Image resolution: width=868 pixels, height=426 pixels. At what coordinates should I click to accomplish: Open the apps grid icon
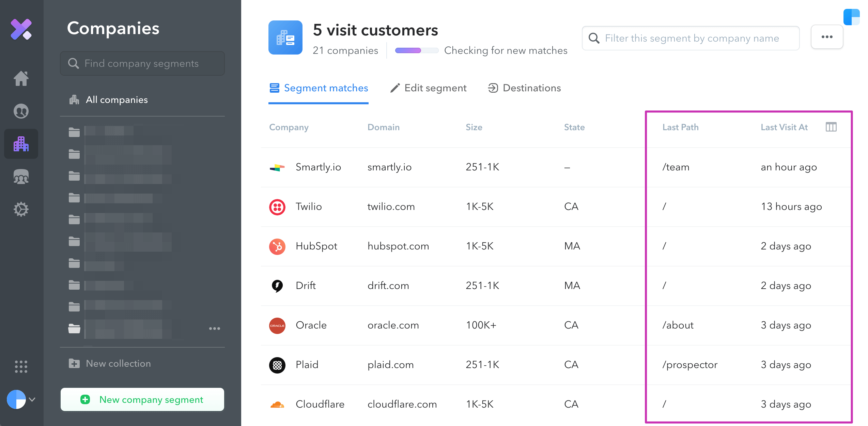[x=21, y=367]
